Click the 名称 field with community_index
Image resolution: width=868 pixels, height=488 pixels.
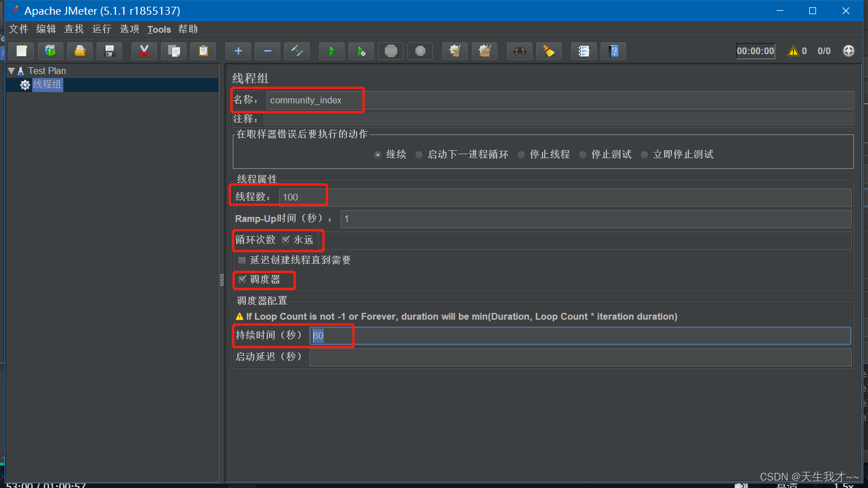(559, 100)
